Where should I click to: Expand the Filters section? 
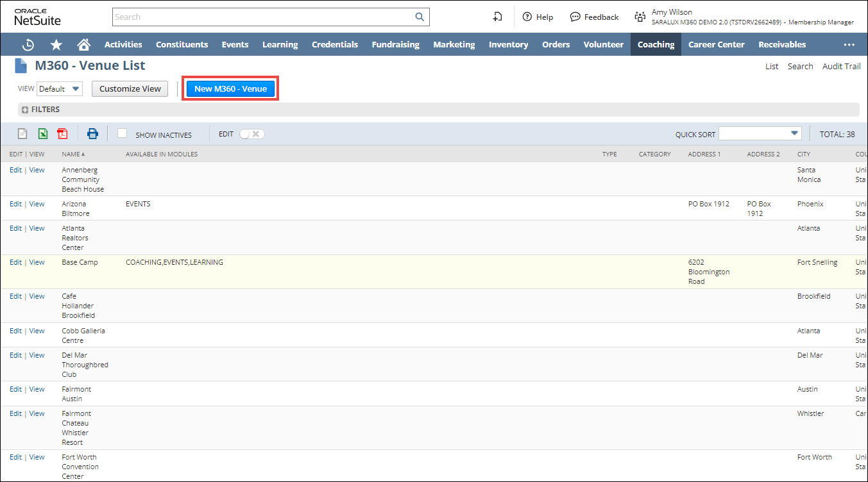coord(25,110)
